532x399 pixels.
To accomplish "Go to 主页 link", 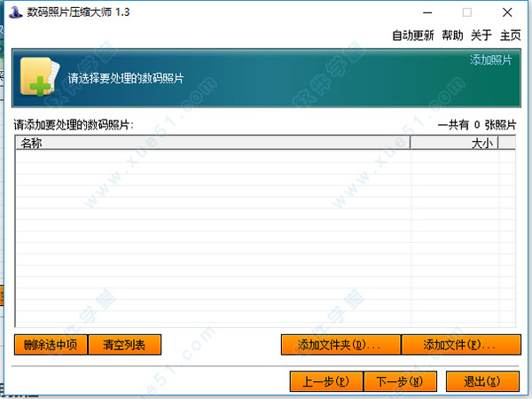I will click(511, 35).
